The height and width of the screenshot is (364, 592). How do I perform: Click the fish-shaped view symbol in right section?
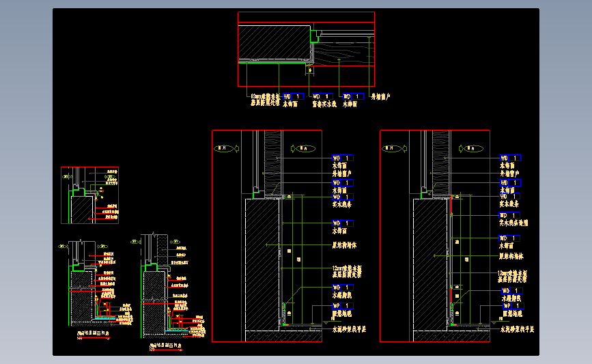pos(471,149)
